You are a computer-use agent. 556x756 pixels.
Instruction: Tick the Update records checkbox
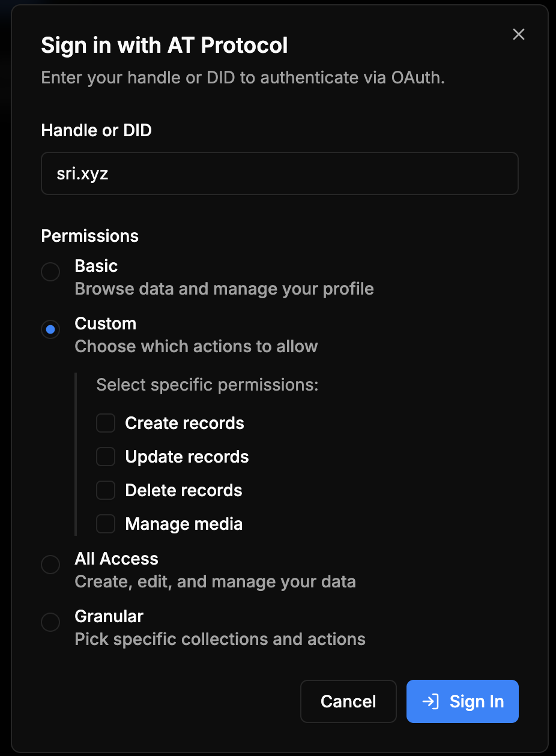point(106,457)
